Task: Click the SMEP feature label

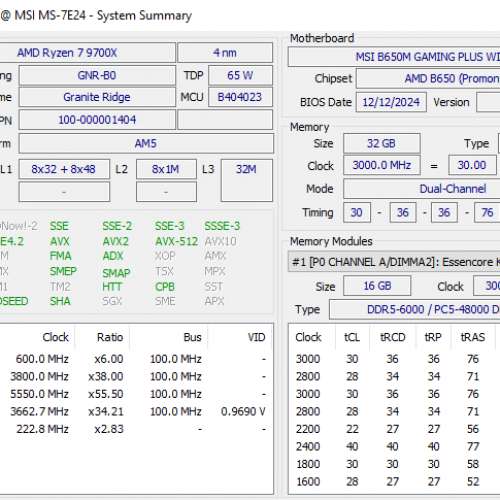Action: point(63,271)
